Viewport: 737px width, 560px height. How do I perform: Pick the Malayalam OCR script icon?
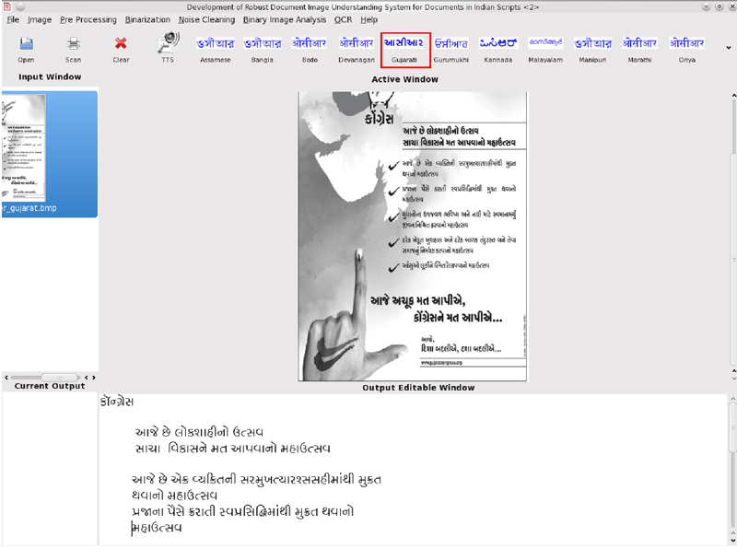[545, 47]
